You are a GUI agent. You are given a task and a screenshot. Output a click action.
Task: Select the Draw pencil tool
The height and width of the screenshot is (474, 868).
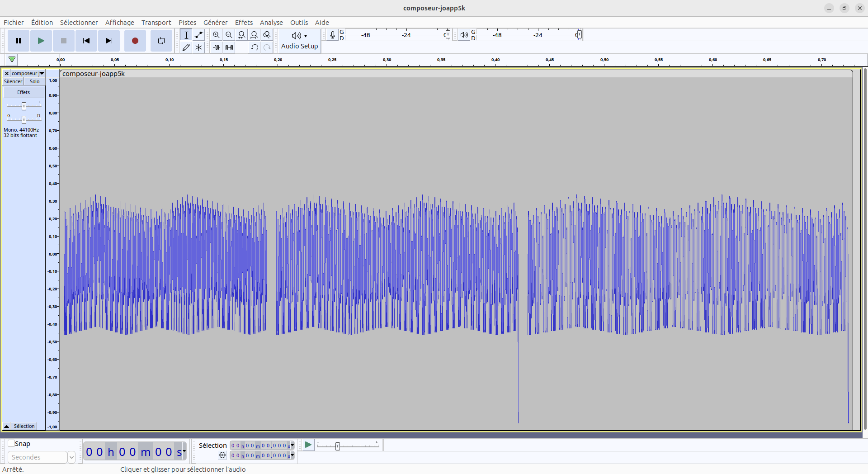[x=186, y=47]
